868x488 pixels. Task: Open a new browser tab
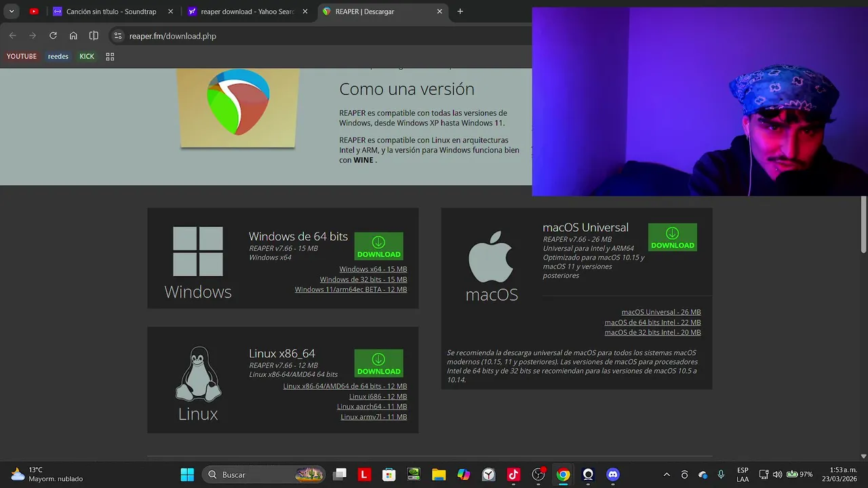[x=460, y=12]
